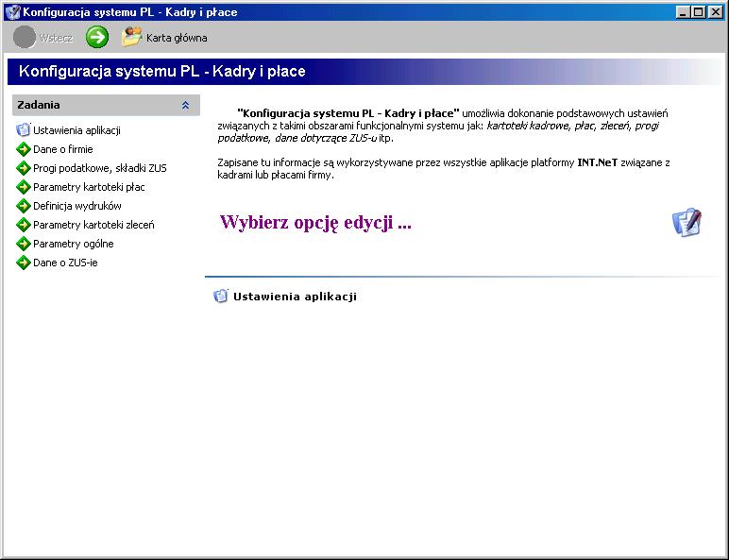The width and height of the screenshot is (729, 560).
Task: Click the Karta główna toolbar label
Action: (177, 38)
